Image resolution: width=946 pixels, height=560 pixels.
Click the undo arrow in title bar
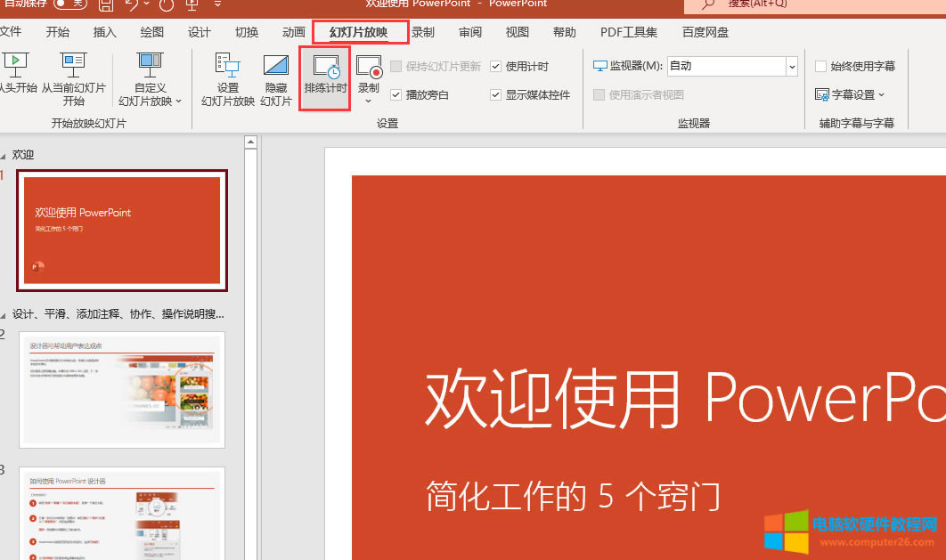[132, 5]
